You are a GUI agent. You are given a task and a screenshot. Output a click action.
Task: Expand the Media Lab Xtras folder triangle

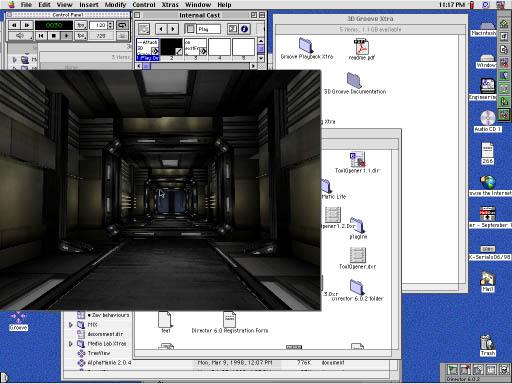pos(71,343)
